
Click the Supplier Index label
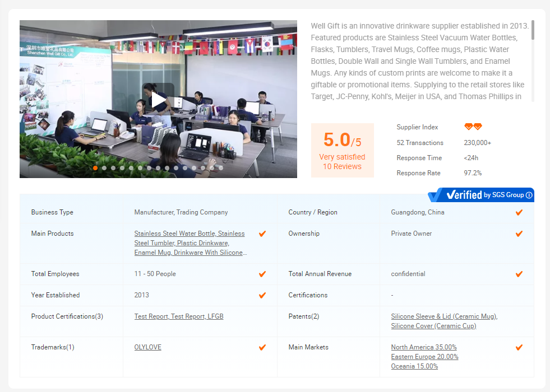click(417, 127)
